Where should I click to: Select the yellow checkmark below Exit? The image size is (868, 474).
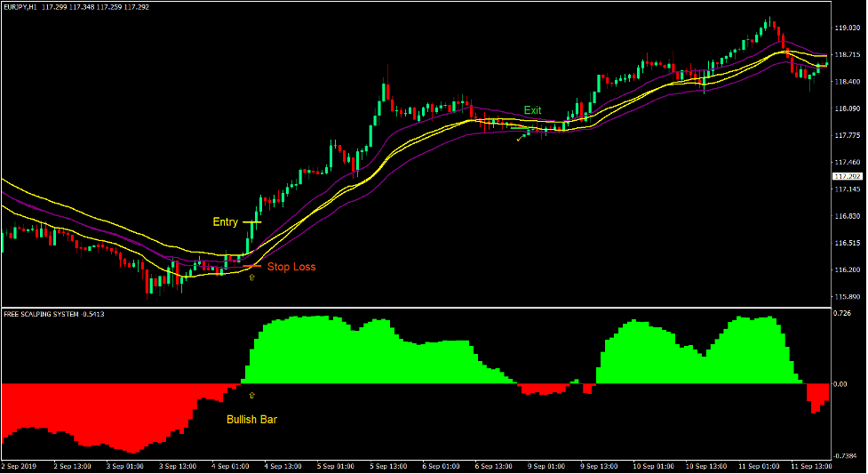[520, 139]
